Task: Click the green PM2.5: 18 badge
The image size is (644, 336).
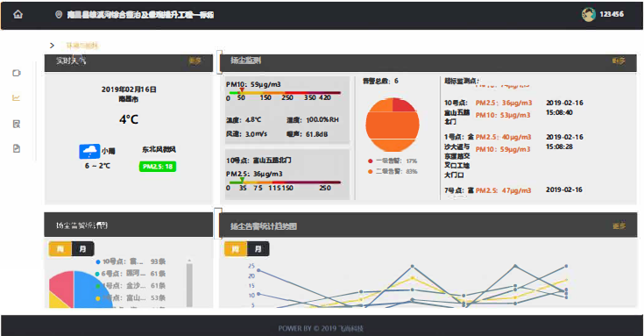Action: 158,167
